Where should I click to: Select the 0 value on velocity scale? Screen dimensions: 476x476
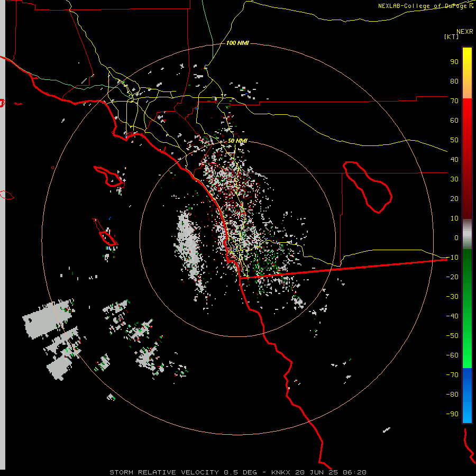click(x=456, y=238)
